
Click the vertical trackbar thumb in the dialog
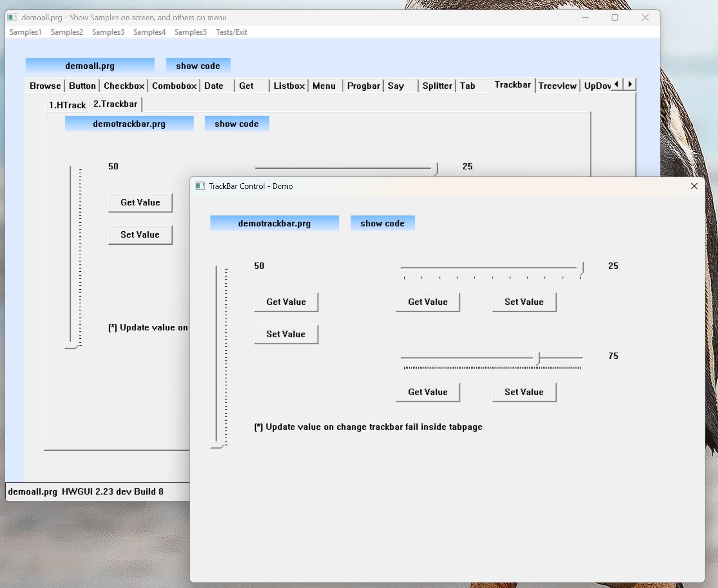217,445
